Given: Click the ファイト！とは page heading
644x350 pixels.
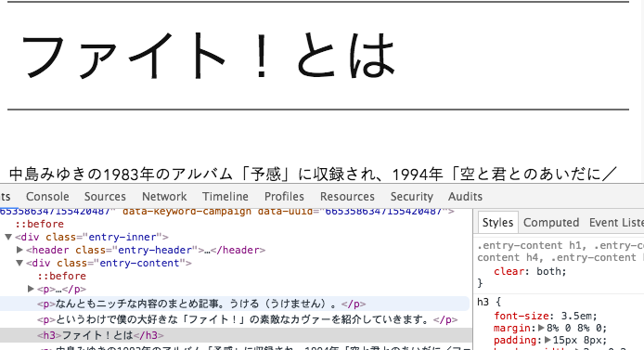Looking at the screenshot, I should click(x=208, y=56).
